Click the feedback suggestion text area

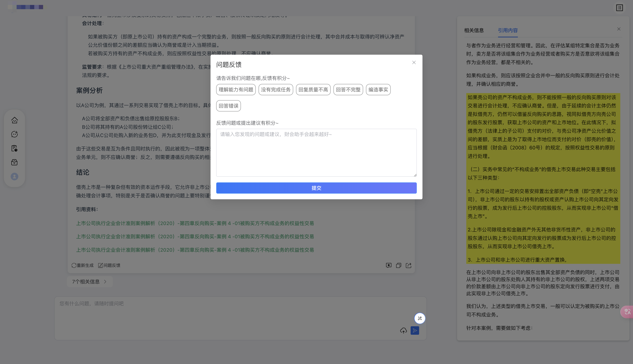point(316,153)
